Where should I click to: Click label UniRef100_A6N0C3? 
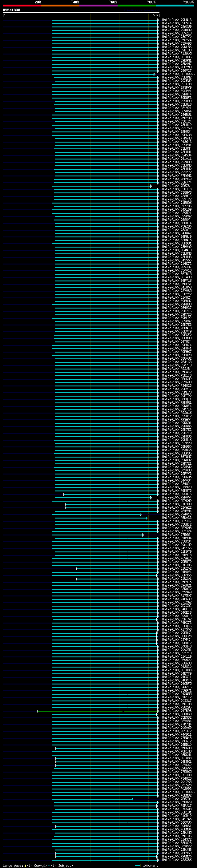[x=177, y=518]
